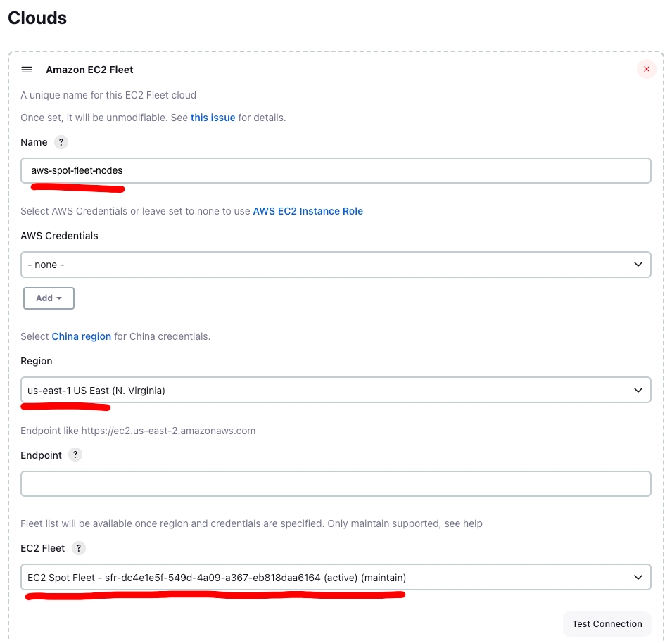
Task: Focus the Name field containing aws-spot-fleet-nodes
Action: tap(336, 170)
